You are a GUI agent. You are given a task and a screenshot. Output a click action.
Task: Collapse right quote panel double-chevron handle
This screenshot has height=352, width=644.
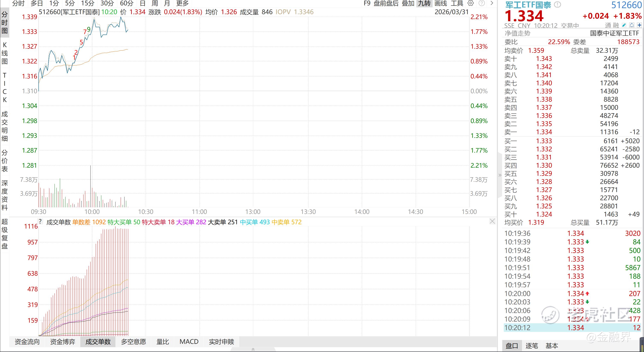500,175
